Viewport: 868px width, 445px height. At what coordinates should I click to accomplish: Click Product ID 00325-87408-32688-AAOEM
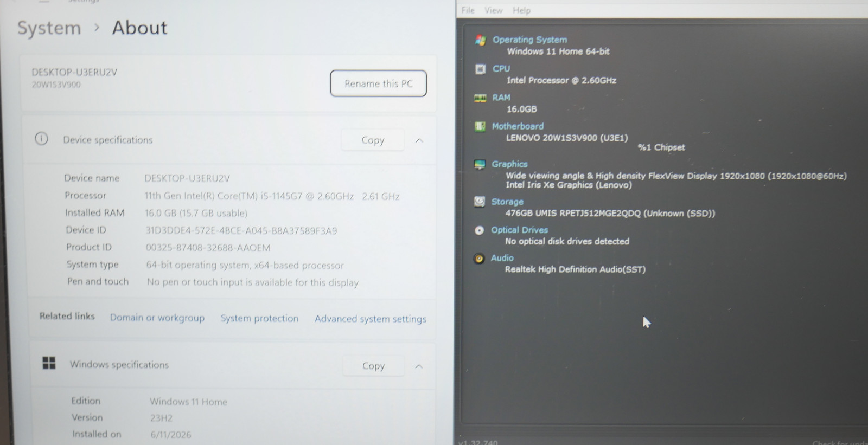pyautogui.click(x=208, y=248)
